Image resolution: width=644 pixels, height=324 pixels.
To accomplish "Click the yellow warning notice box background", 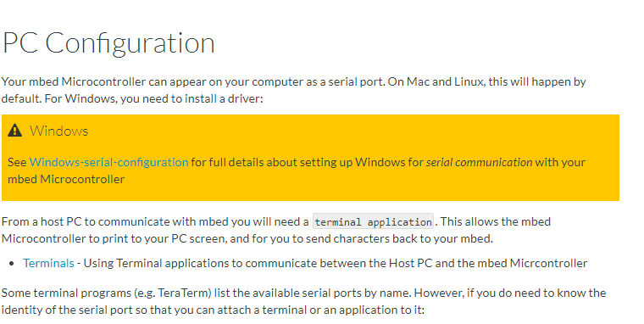I will pyautogui.click(x=310, y=158).
